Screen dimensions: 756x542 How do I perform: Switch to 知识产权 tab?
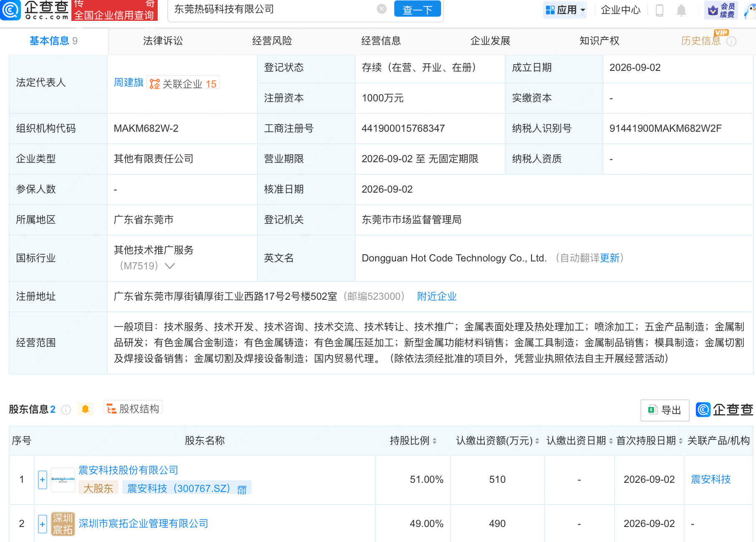pos(599,41)
